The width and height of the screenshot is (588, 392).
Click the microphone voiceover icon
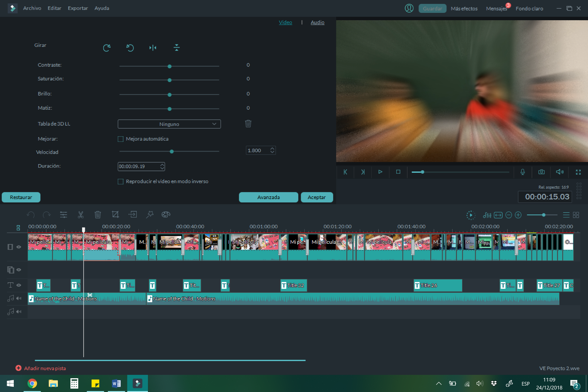tap(523, 172)
